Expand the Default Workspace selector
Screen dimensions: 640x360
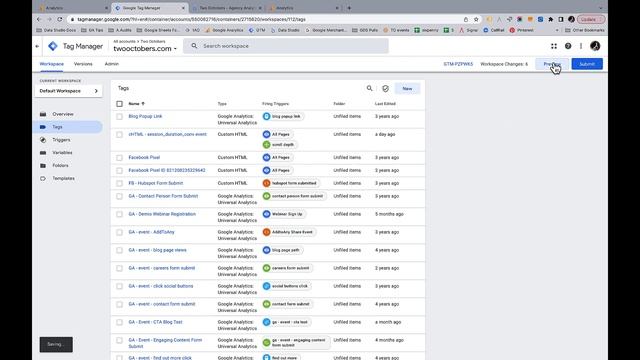click(x=69, y=91)
